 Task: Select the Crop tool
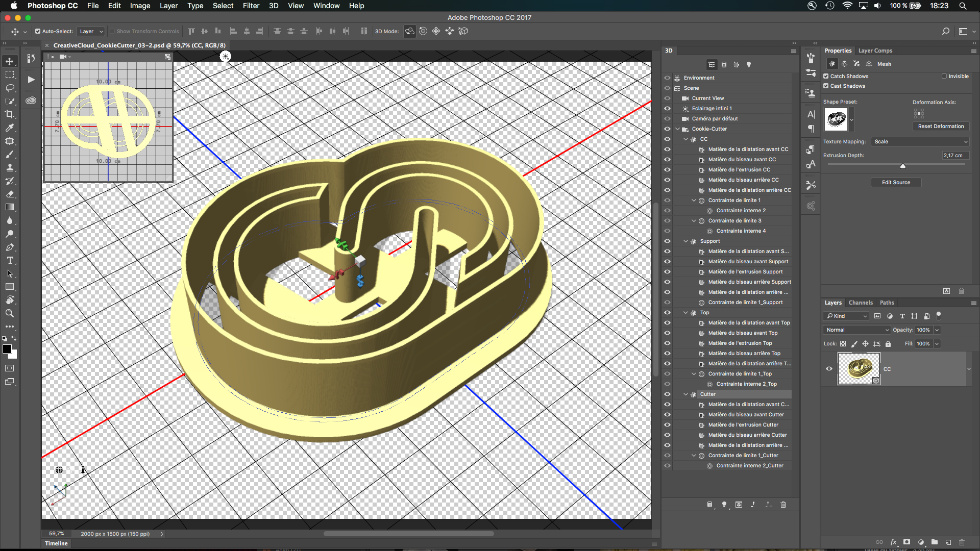click(10, 114)
